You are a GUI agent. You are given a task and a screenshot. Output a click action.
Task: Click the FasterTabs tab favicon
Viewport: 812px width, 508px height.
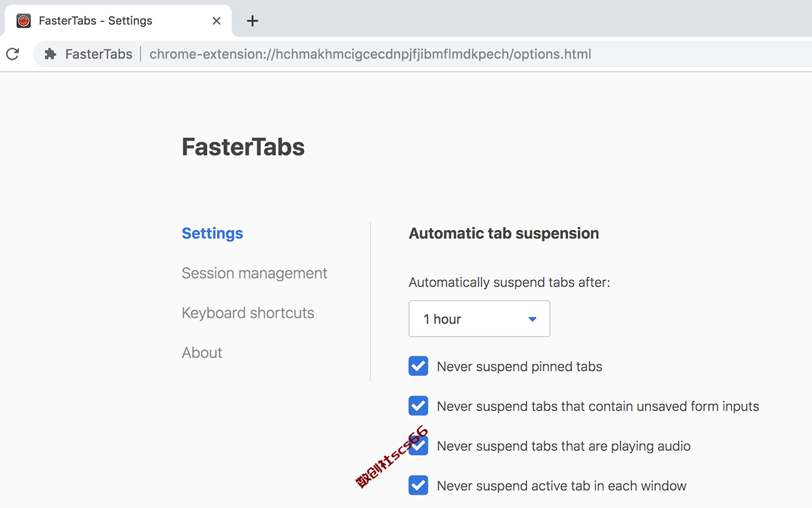point(23,21)
